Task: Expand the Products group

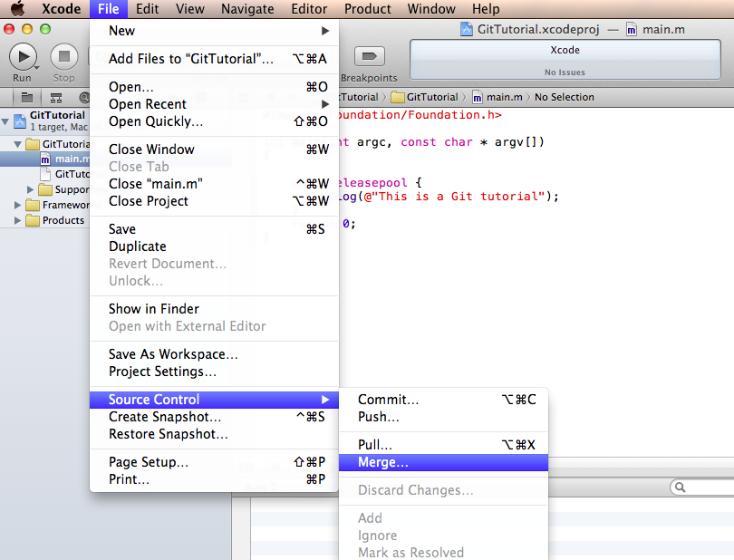Action: (x=15, y=220)
